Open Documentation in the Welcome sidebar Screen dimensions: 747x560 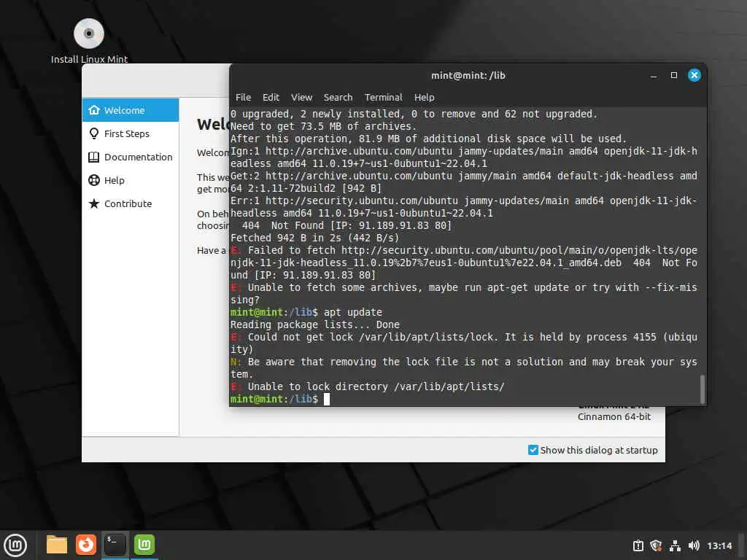point(131,157)
